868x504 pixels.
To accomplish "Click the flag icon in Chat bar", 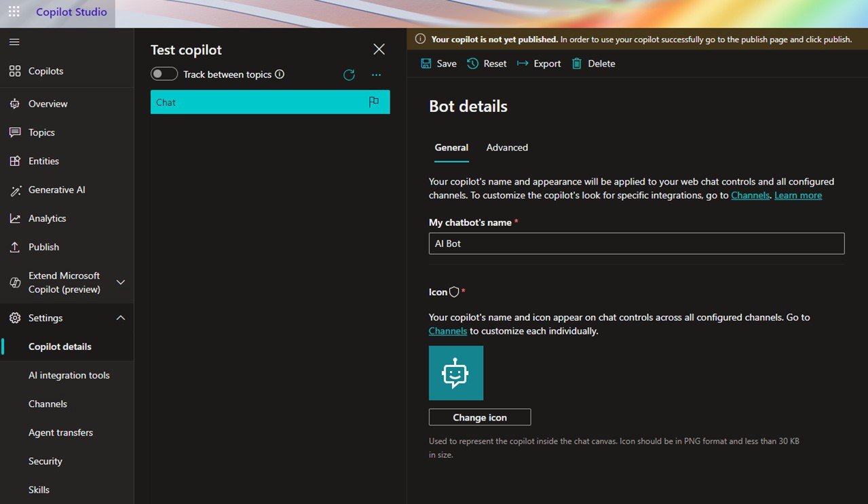I will tap(373, 102).
